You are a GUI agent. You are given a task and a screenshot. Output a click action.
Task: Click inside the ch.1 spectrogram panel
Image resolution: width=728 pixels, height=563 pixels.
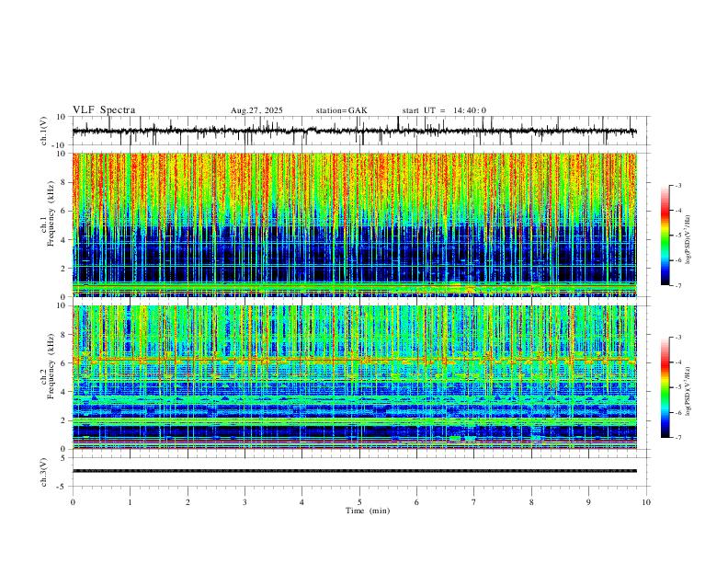point(354,224)
